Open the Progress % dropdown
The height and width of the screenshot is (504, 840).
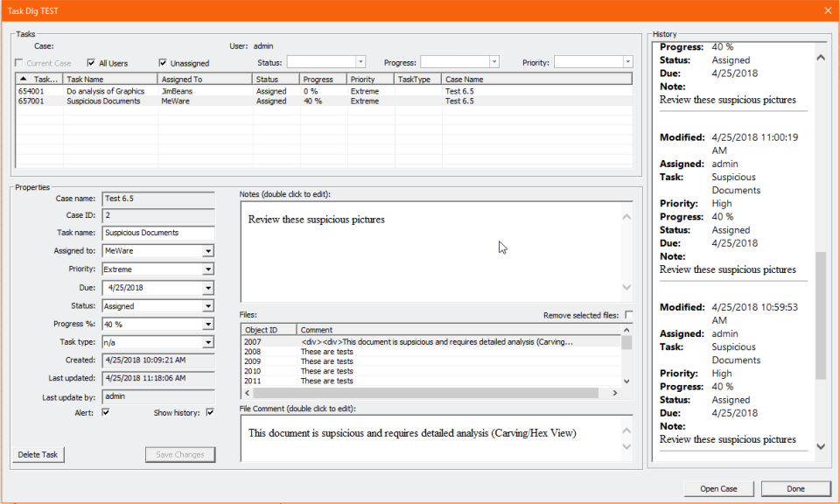[208, 323]
